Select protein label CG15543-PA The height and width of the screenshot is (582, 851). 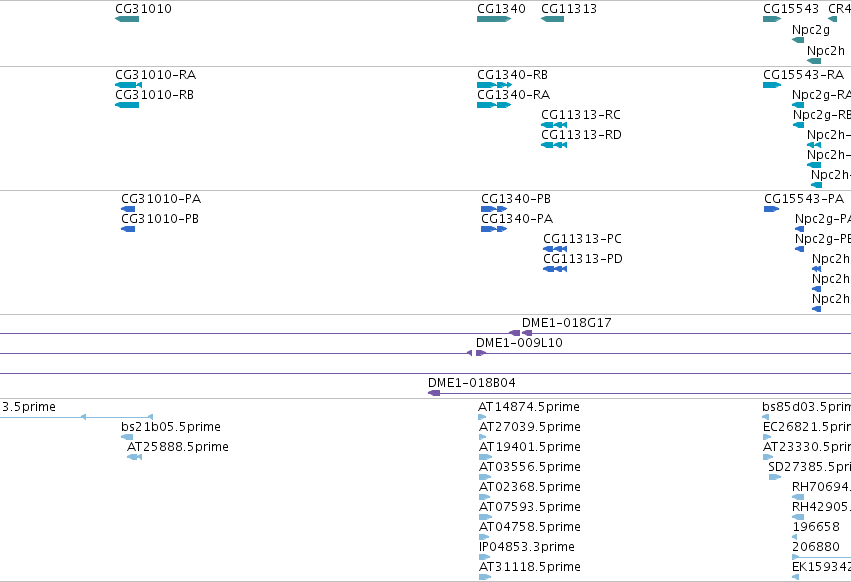click(x=804, y=199)
